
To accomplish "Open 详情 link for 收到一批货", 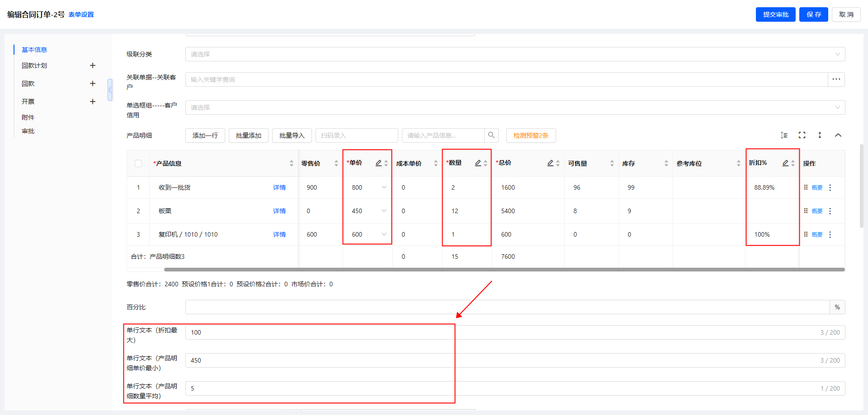I will pos(279,187).
